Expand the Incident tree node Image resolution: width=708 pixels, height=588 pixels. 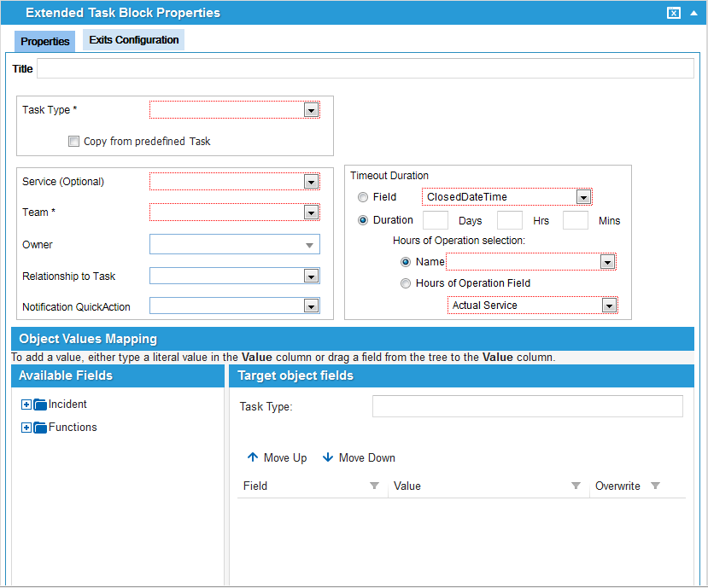26,405
